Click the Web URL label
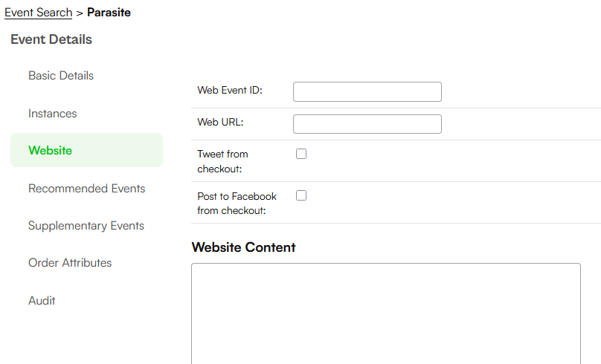The height and width of the screenshot is (364, 601). pyautogui.click(x=220, y=122)
